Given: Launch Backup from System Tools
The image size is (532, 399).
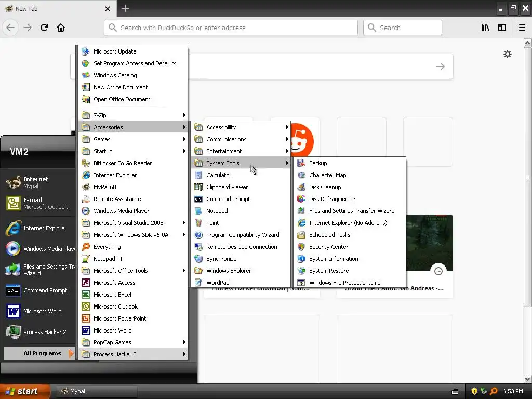Looking at the screenshot, I should (x=350, y=163).
